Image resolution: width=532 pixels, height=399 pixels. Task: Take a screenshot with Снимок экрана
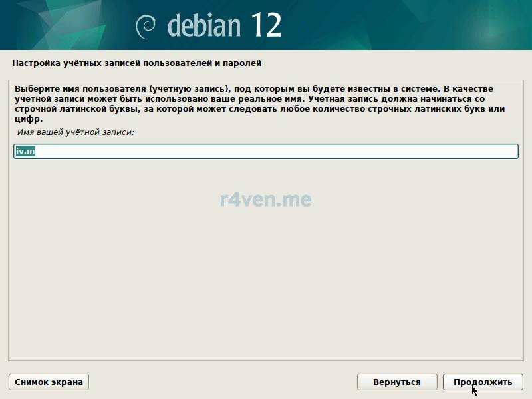click(x=49, y=382)
